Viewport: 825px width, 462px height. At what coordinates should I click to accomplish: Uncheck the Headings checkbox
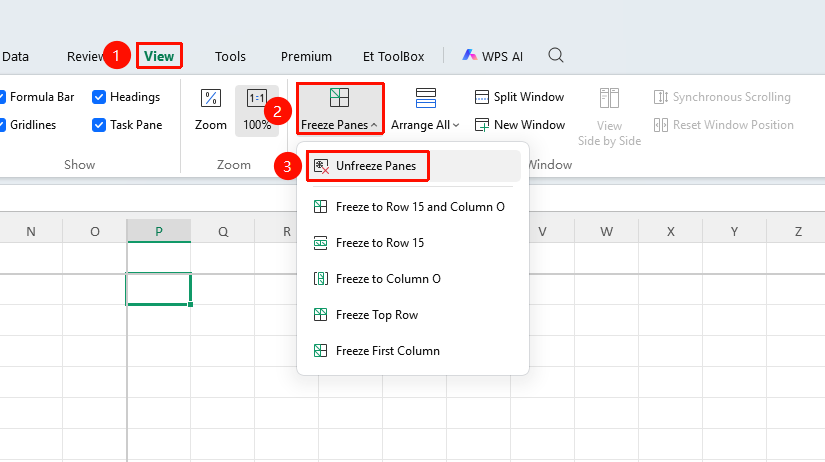click(x=98, y=97)
